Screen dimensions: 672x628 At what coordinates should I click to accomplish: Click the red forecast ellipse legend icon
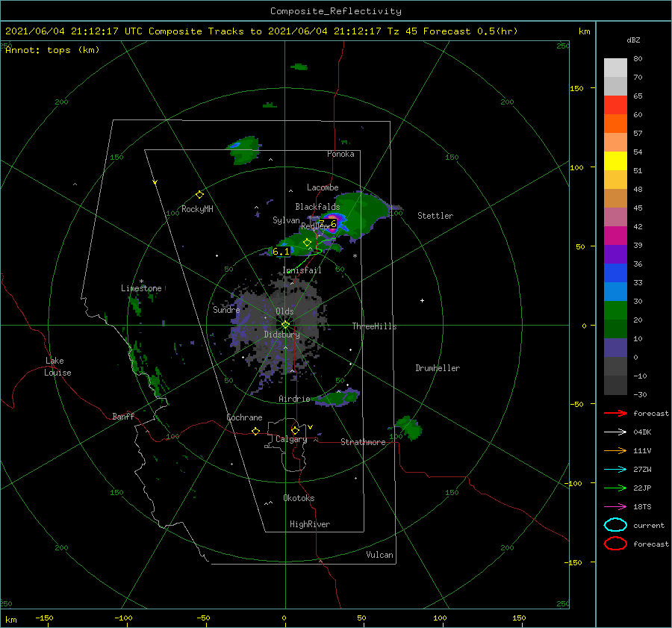615,544
